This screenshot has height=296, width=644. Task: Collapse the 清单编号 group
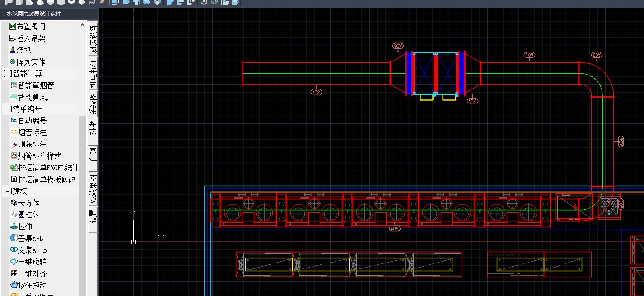click(x=23, y=109)
